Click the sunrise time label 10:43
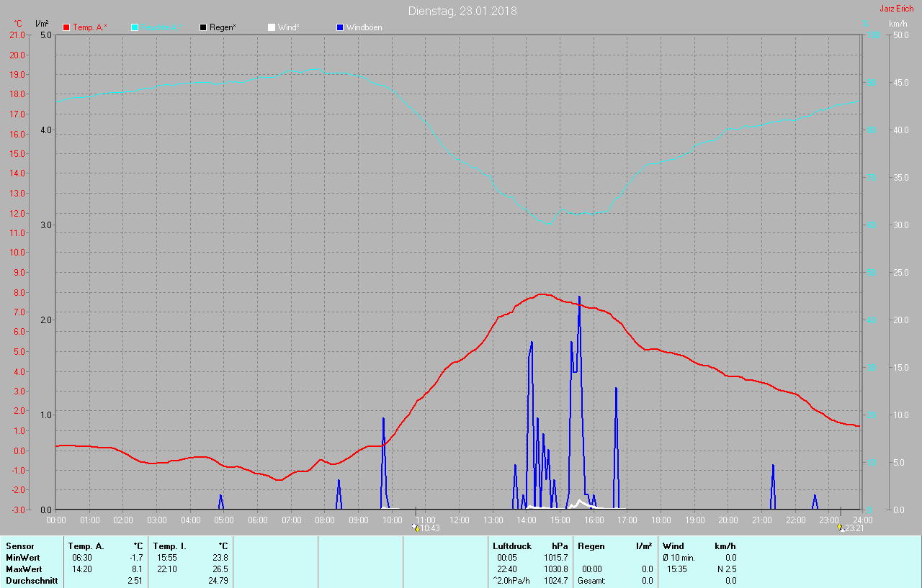922x588 pixels. (x=430, y=528)
